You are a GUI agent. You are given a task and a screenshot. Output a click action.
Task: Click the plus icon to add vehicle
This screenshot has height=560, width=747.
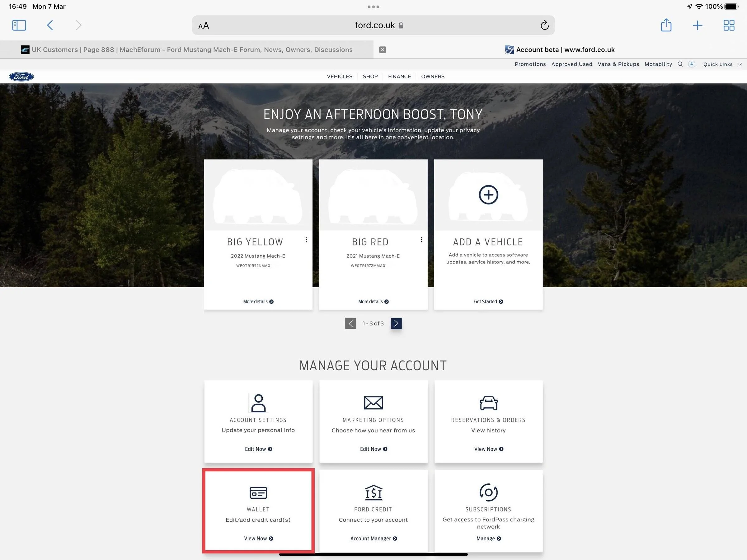488,195
